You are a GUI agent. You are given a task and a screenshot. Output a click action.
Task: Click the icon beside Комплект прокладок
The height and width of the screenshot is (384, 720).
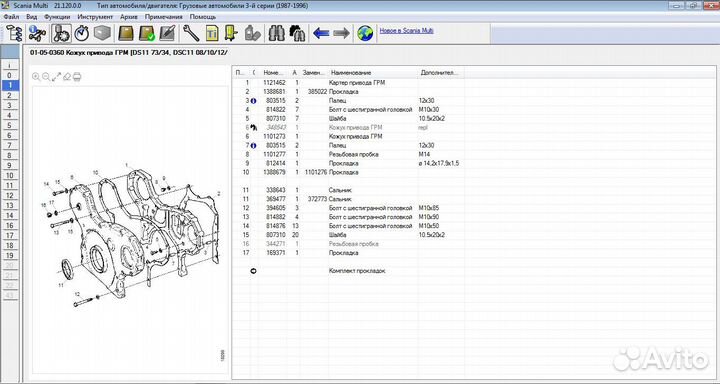253,271
